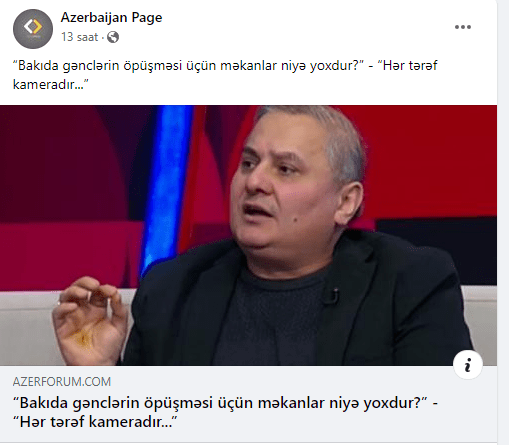
Task: Click the '13 saat' timestamp
Action: point(79,37)
